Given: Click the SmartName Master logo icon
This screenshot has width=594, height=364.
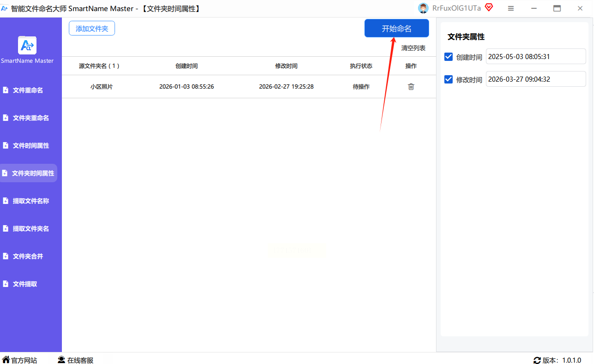Looking at the screenshot, I should point(27,45).
